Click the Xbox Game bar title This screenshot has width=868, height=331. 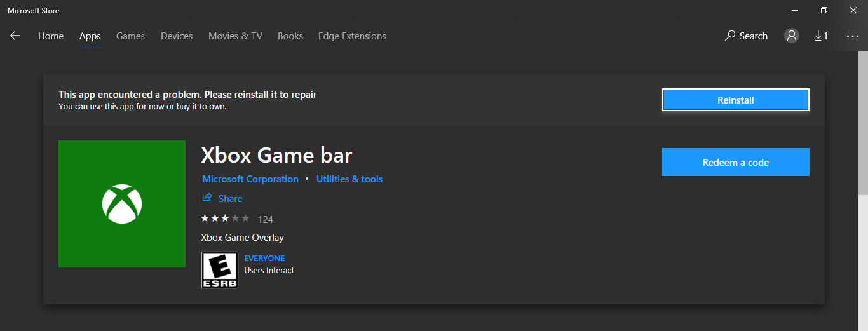point(276,155)
